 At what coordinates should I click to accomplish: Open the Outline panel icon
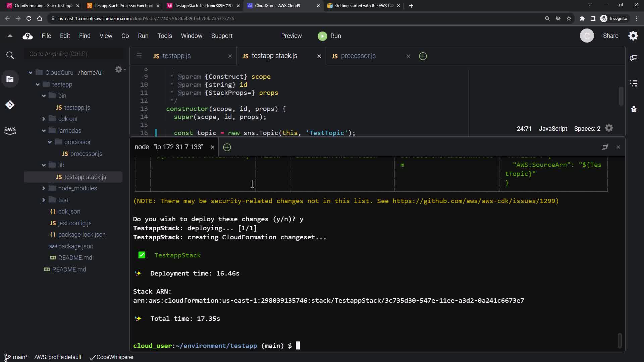[633, 83]
